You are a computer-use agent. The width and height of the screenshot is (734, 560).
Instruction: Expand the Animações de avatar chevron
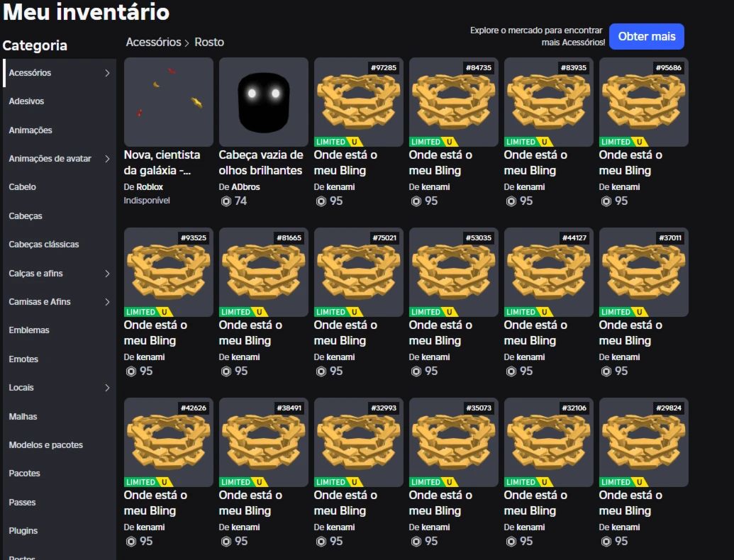107,159
